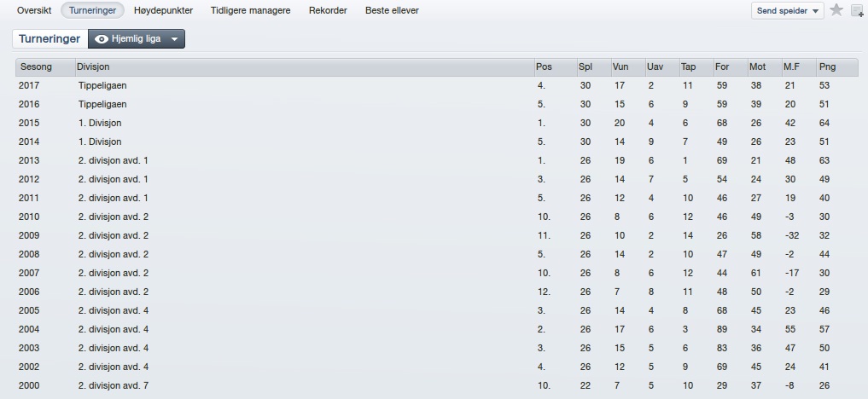868x399 pixels.
Task: Click the eye icon in Hjemlig liga
Action: coord(102,39)
